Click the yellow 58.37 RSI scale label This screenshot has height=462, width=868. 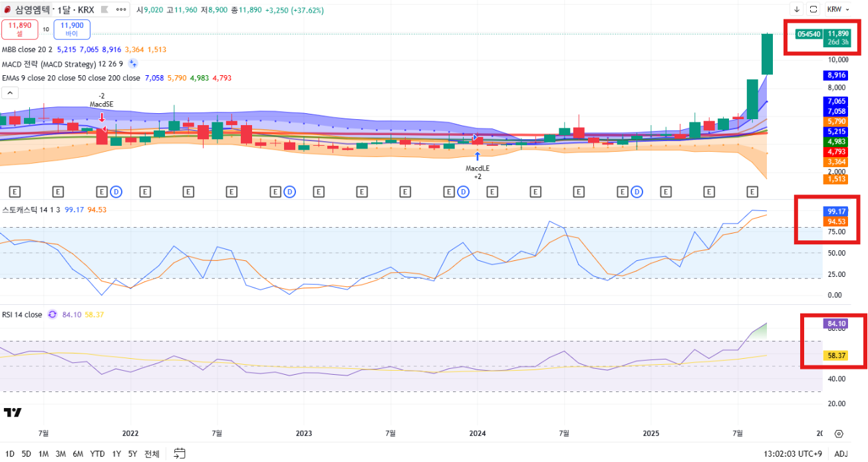837,356
